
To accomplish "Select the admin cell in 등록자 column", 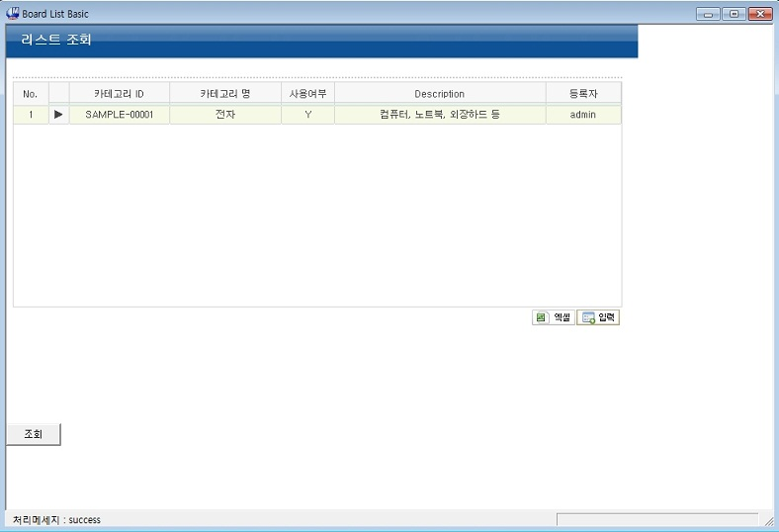I will [x=583, y=115].
